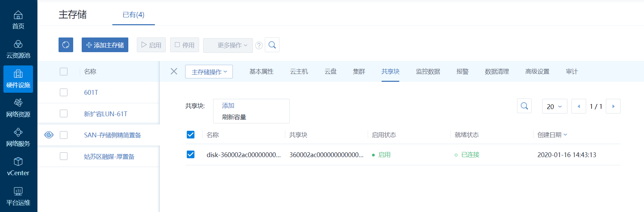
Task: Open the 更多操作 dropdown
Action: 228,45
